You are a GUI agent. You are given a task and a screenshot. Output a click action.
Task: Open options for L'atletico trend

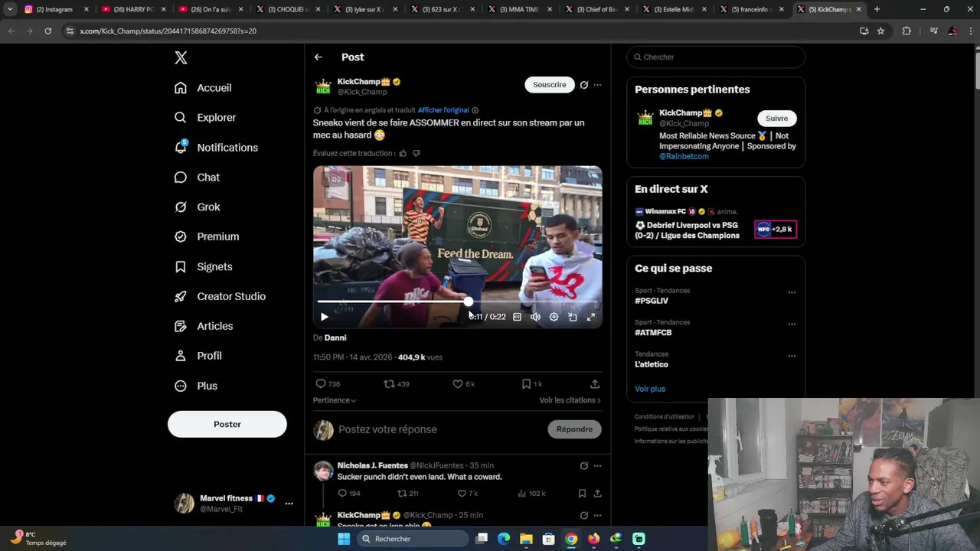[x=792, y=356]
